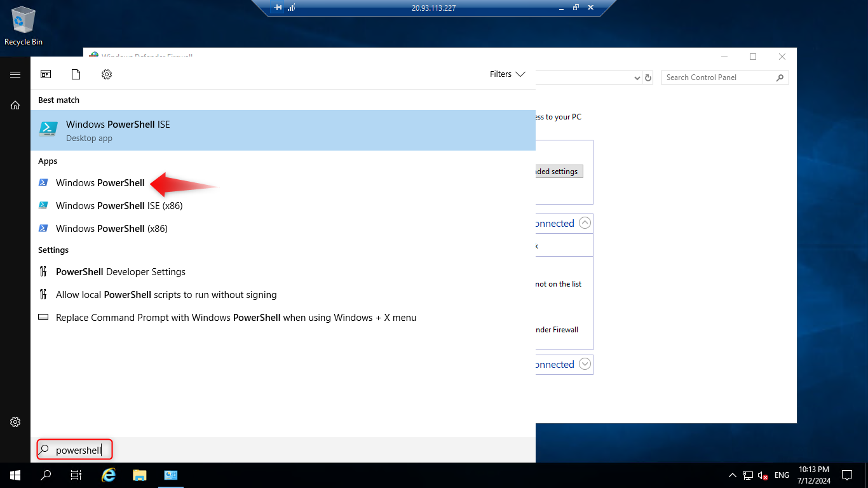Switch to the Control Panel taskbar icon

pos(170,475)
